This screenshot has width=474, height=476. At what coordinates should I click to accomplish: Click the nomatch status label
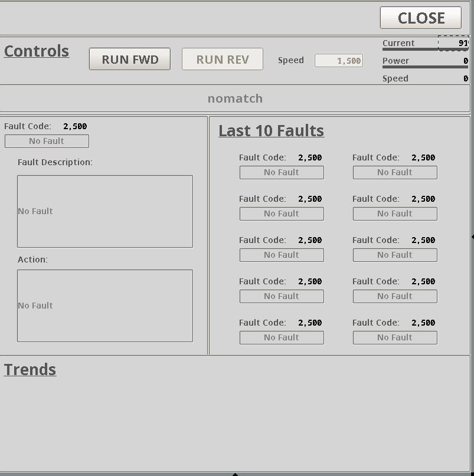(x=235, y=99)
